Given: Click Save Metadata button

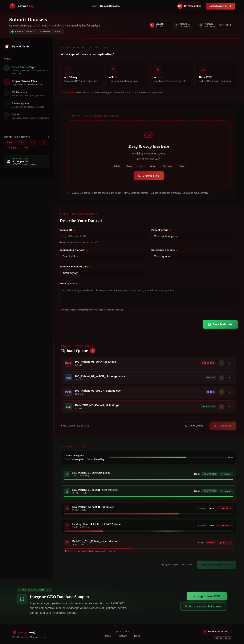Looking at the screenshot, I should 220,324.
